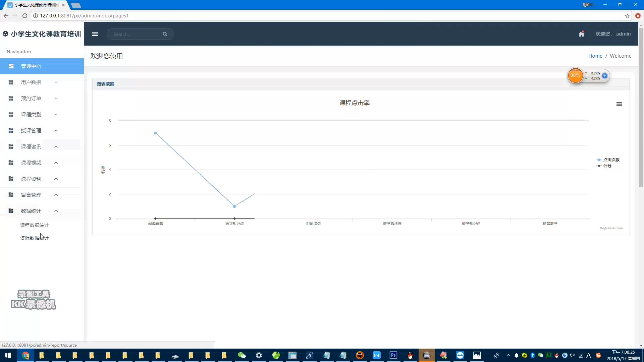Open 资源数据统计 submenu item
This screenshot has width=644, height=362.
coord(34,238)
